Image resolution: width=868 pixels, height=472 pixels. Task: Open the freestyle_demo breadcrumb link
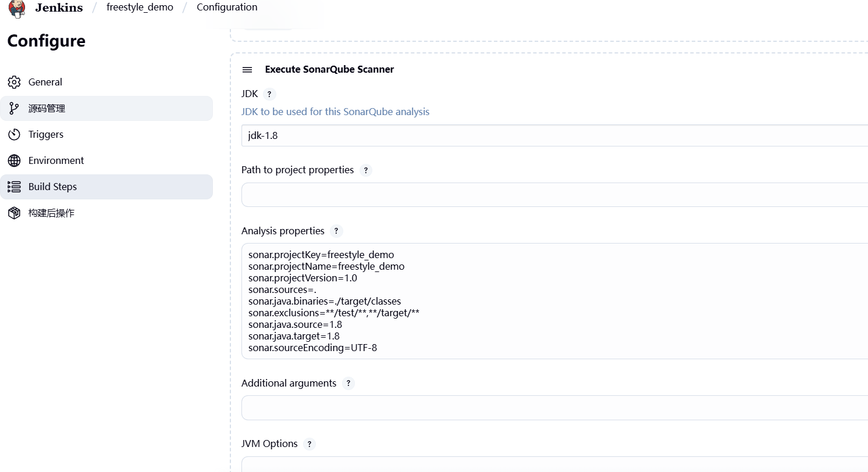140,8
